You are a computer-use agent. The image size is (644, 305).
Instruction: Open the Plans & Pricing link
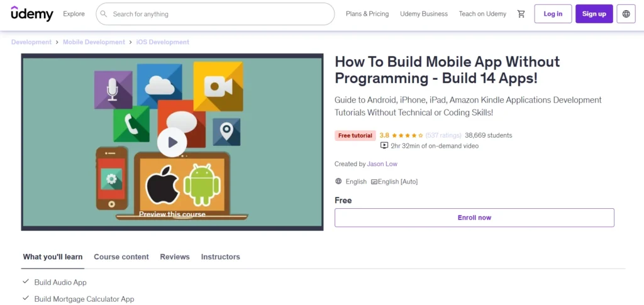click(367, 14)
